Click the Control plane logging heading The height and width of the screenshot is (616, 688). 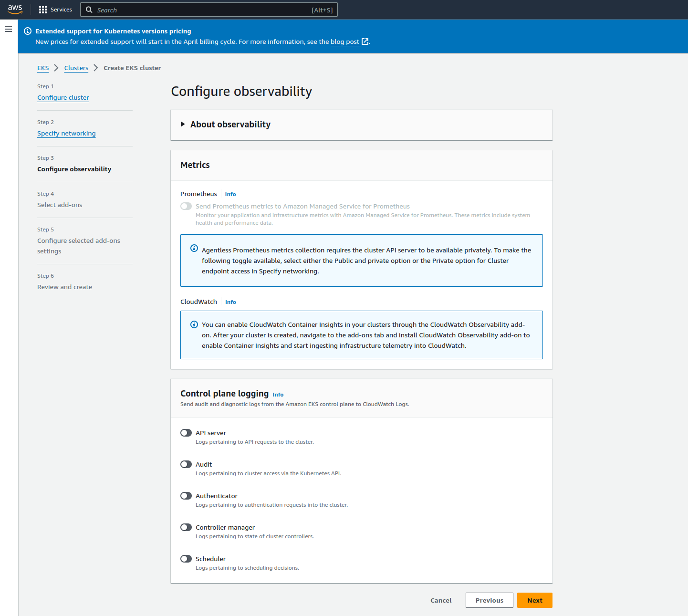pyautogui.click(x=224, y=393)
